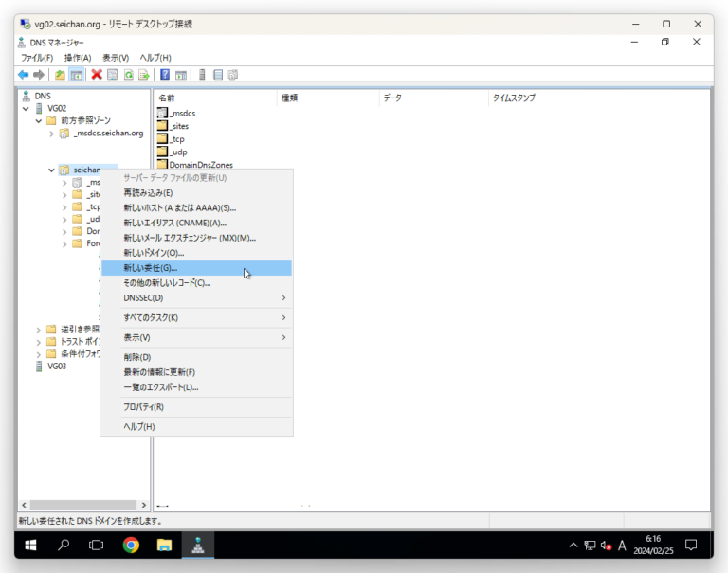
Task: Collapse the seichan zone tree node
Action: (x=51, y=170)
